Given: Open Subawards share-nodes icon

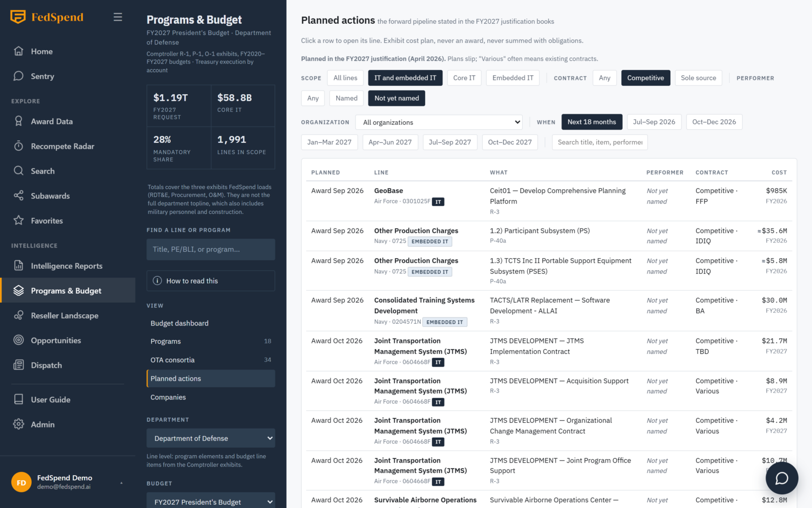Looking at the screenshot, I should click(x=19, y=196).
